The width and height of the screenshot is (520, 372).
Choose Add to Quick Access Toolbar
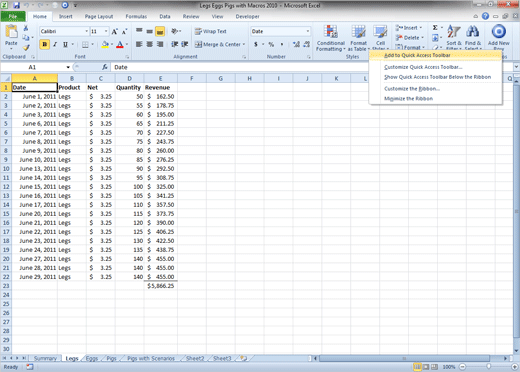tap(435, 55)
